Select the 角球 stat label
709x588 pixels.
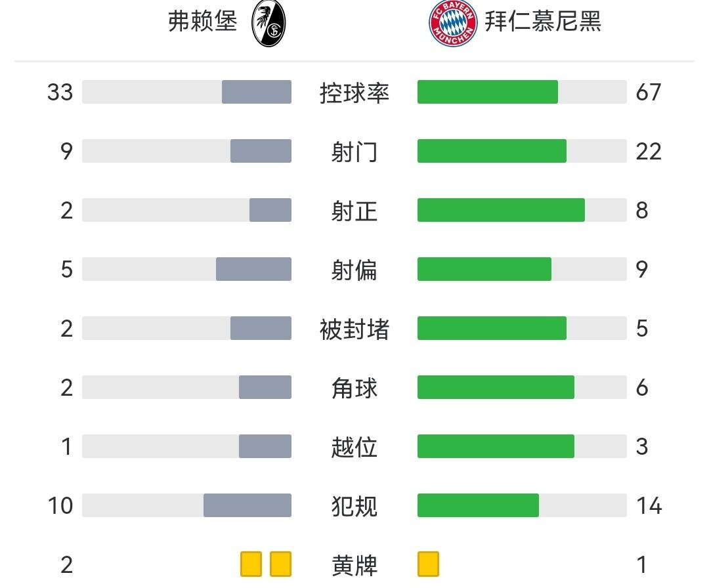[x=354, y=388]
